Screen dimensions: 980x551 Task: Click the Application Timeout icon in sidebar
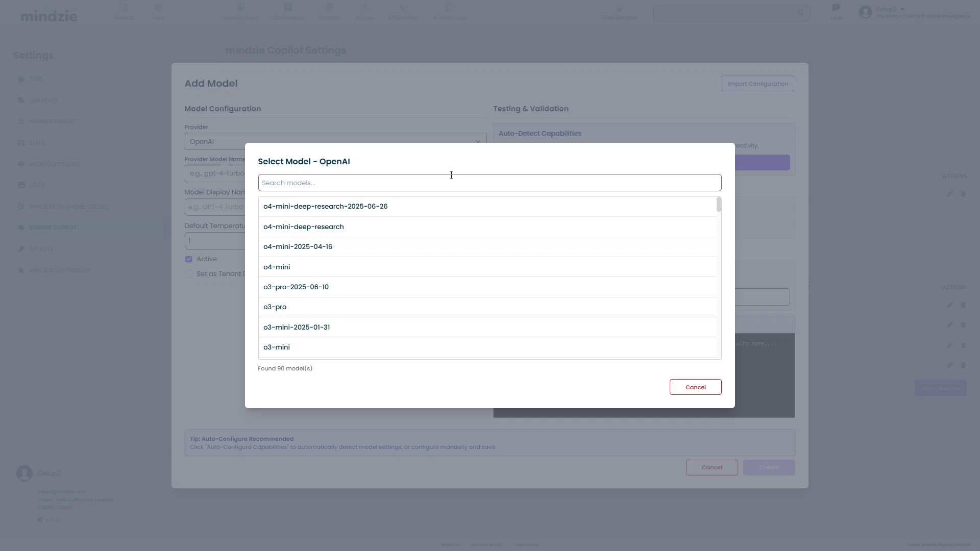[21, 270]
